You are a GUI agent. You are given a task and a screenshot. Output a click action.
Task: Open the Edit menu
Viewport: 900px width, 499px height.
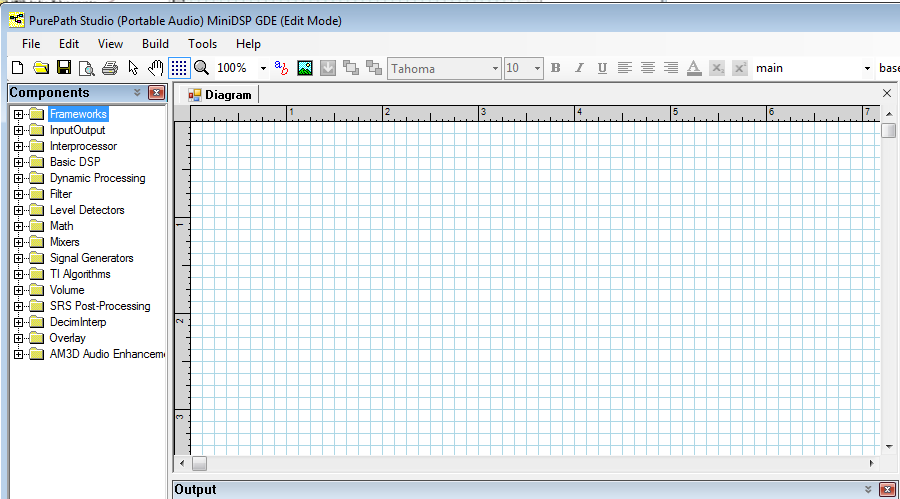[x=69, y=44]
